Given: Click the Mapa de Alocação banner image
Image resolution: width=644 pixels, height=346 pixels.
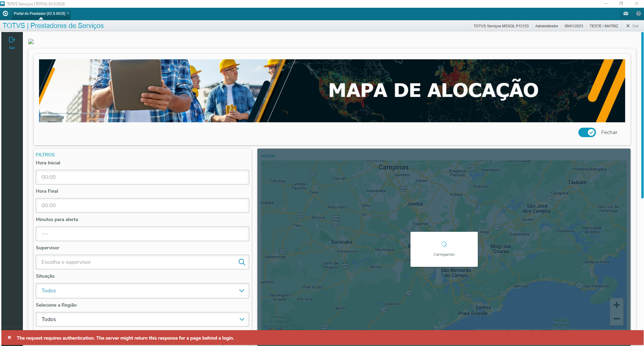Looking at the screenshot, I should click(332, 91).
